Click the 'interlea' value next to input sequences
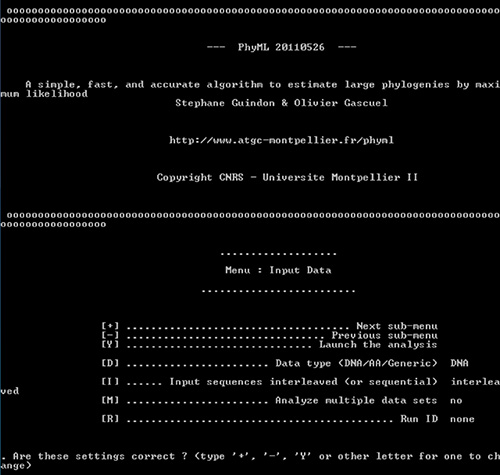Viewport: 500px width, 475px height. pyautogui.click(x=475, y=382)
